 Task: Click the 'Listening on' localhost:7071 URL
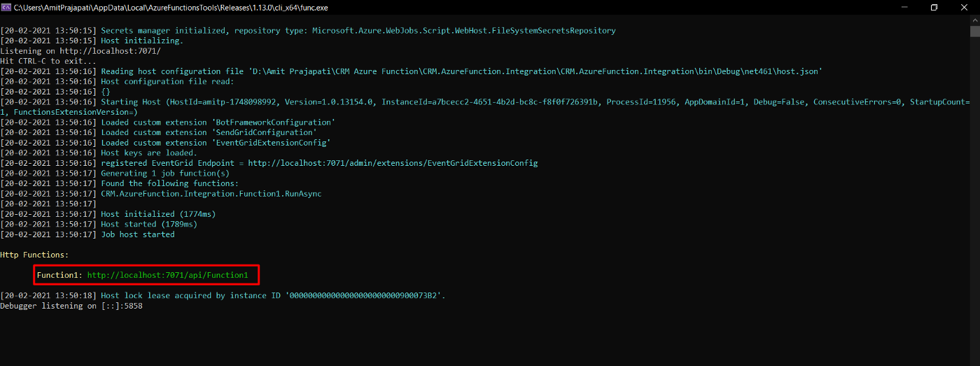point(110,51)
